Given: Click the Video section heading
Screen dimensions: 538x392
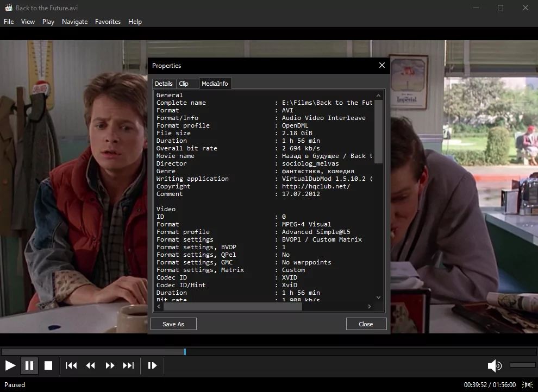Looking at the screenshot, I should [x=166, y=209].
